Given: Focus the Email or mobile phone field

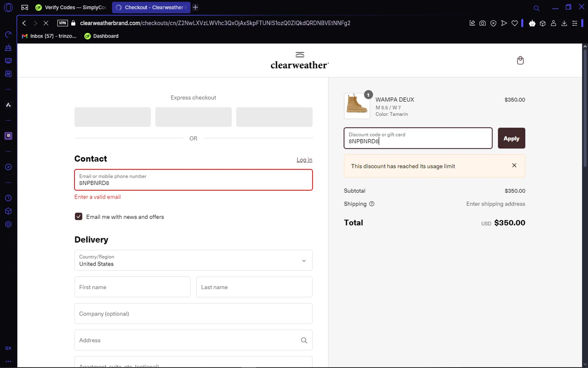Looking at the screenshot, I should (x=193, y=180).
